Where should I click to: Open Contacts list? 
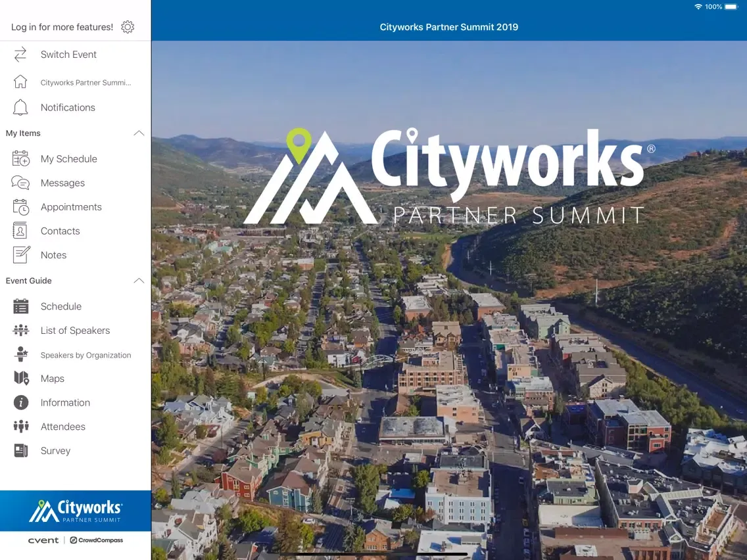click(x=76, y=231)
